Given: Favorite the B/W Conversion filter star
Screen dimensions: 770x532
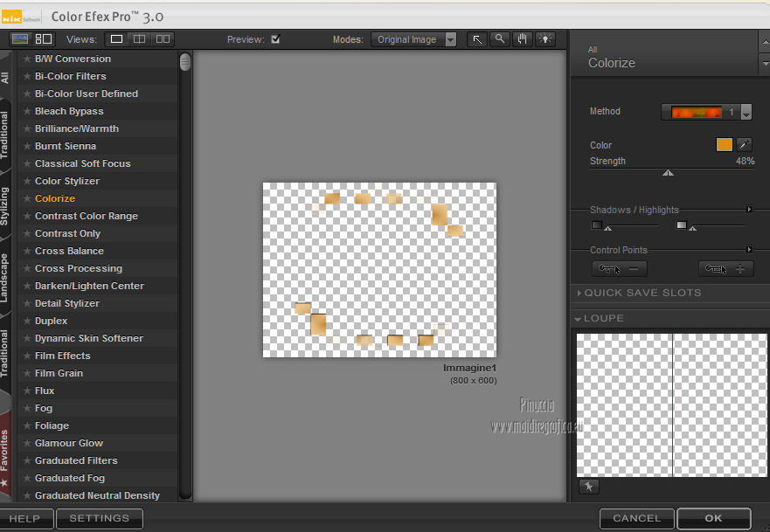Looking at the screenshot, I should [27, 59].
